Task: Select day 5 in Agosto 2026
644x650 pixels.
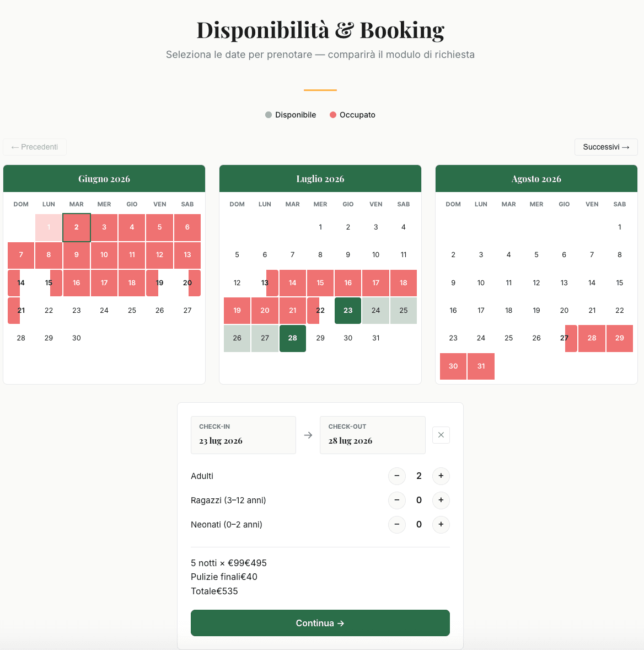Action: [x=536, y=255]
